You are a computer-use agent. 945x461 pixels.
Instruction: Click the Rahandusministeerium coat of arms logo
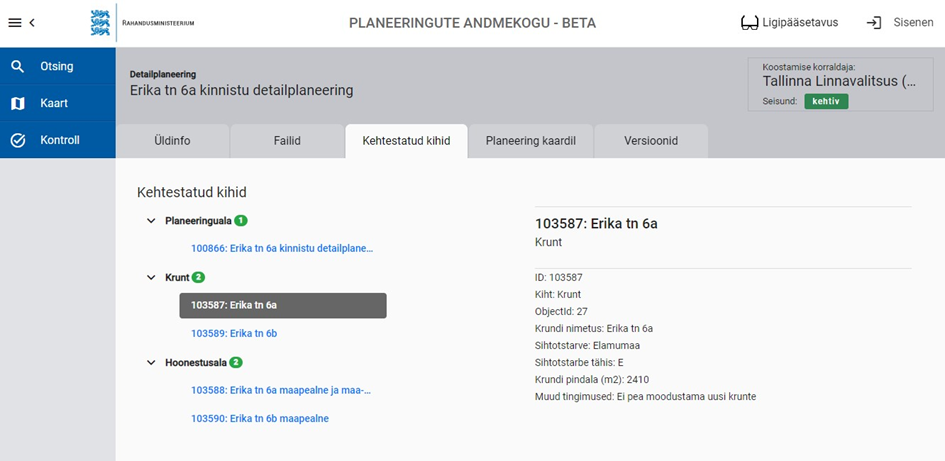tap(100, 22)
